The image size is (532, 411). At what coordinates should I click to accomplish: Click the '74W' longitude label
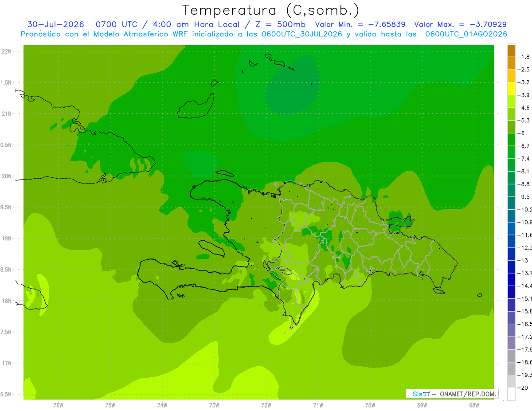tap(162, 405)
